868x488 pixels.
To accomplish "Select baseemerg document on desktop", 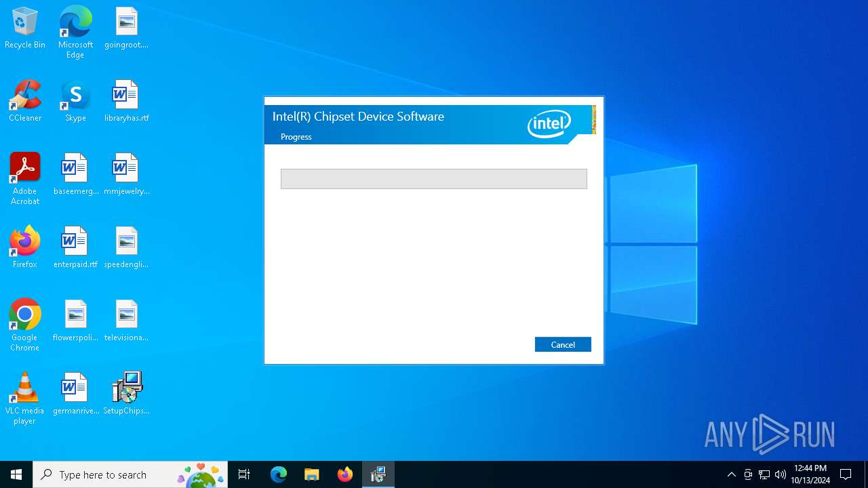I will coord(75,175).
